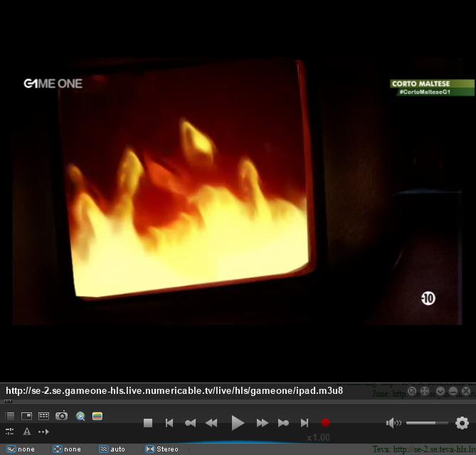Open the deinterlace 'none' status option

[x=21, y=449]
